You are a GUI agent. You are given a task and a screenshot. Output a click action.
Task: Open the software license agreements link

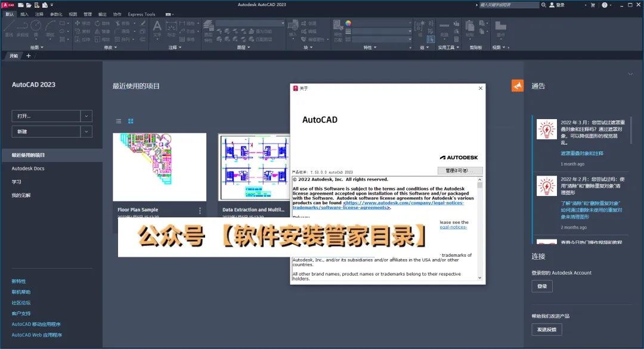(x=378, y=205)
